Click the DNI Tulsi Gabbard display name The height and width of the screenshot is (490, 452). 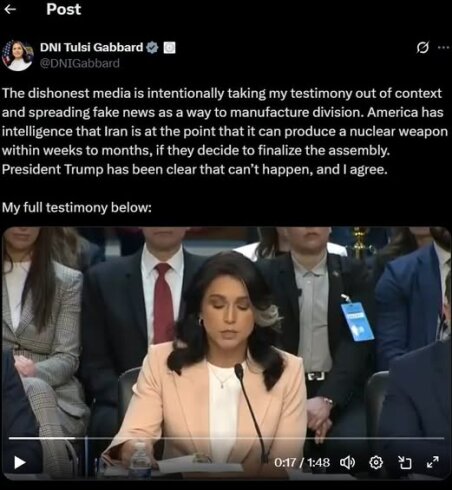coord(92,47)
